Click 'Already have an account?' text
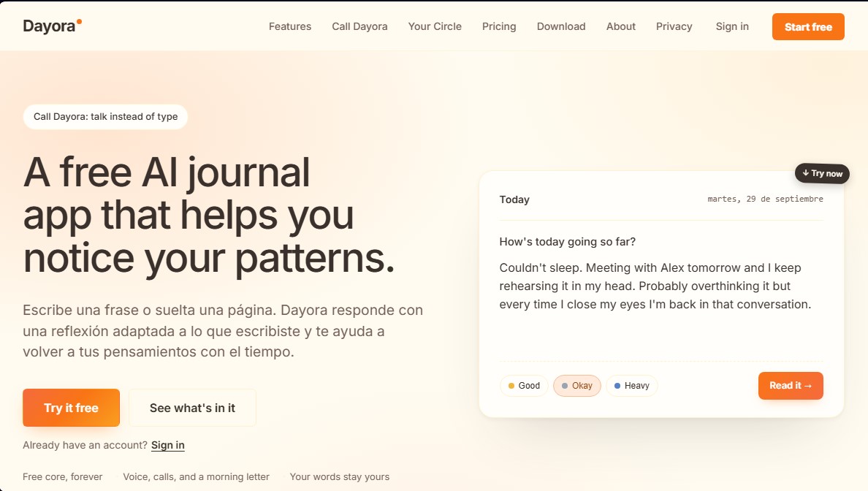Image resolution: width=868 pixels, height=491 pixels. point(85,445)
